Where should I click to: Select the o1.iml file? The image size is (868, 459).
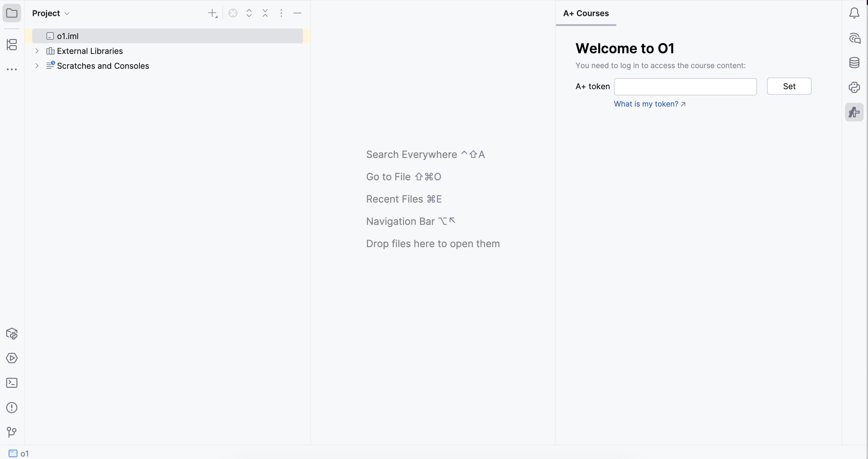[x=68, y=36]
